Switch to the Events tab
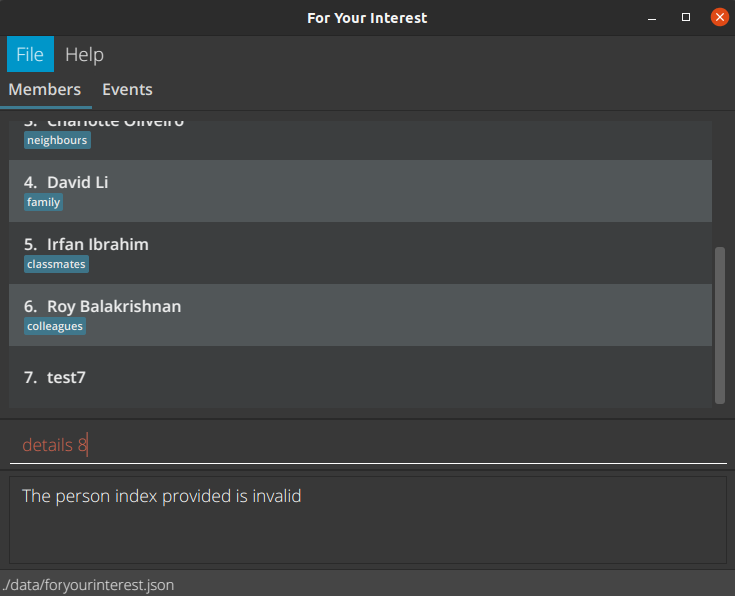735x596 pixels. click(x=128, y=90)
